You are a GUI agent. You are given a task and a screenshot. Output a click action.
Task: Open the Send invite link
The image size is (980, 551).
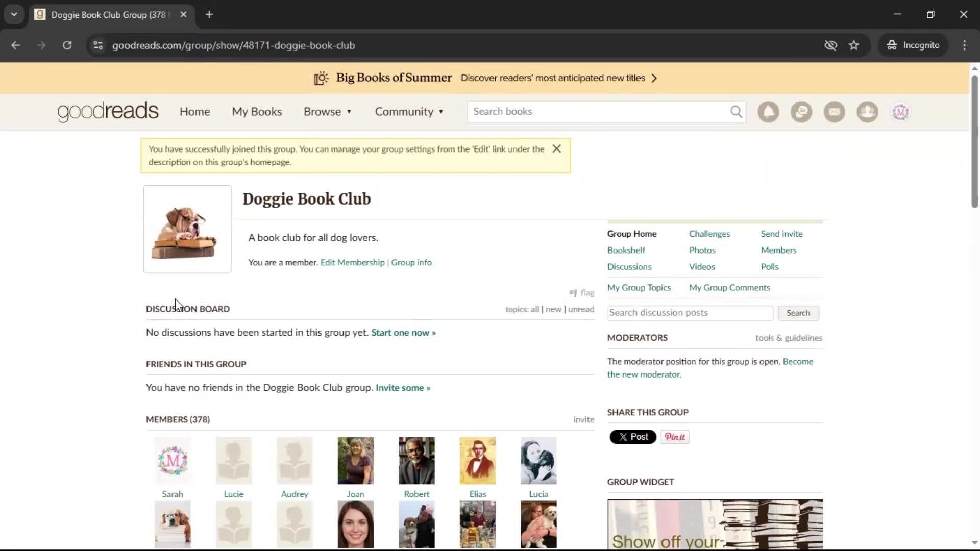click(x=781, y=234)
